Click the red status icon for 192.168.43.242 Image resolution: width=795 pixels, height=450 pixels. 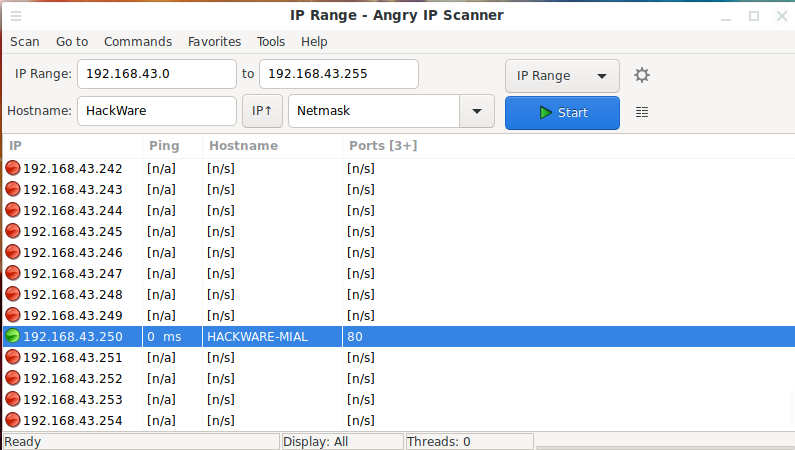pyautogui.click(x=13, y=169)
